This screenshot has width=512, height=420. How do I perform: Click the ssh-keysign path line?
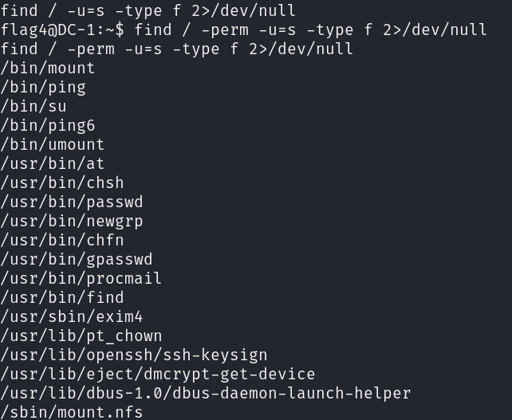(134, 355)
